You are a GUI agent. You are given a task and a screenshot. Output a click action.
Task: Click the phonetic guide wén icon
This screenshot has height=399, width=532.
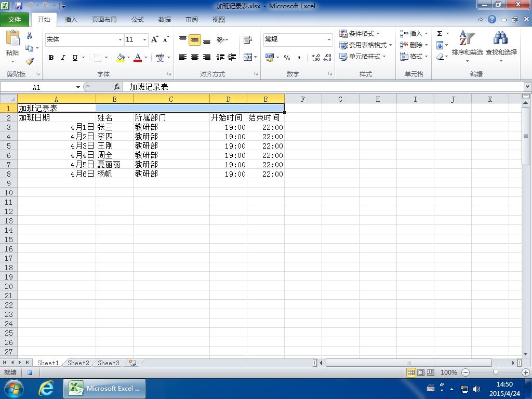tap(160, 57)
